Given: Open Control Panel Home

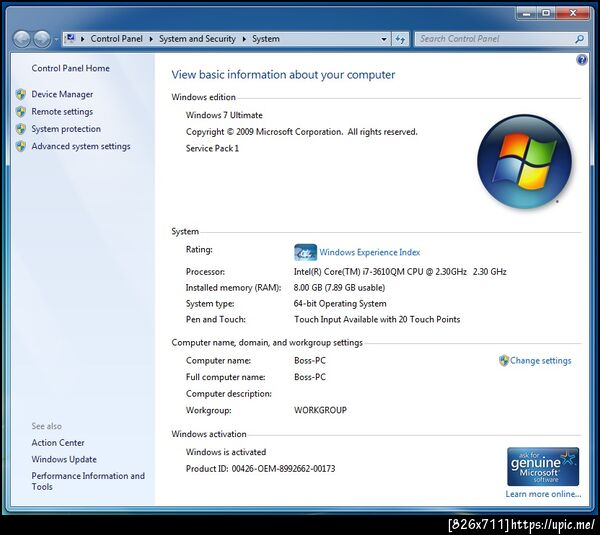Looking at the screenshot, I should [x=70, y=68].
